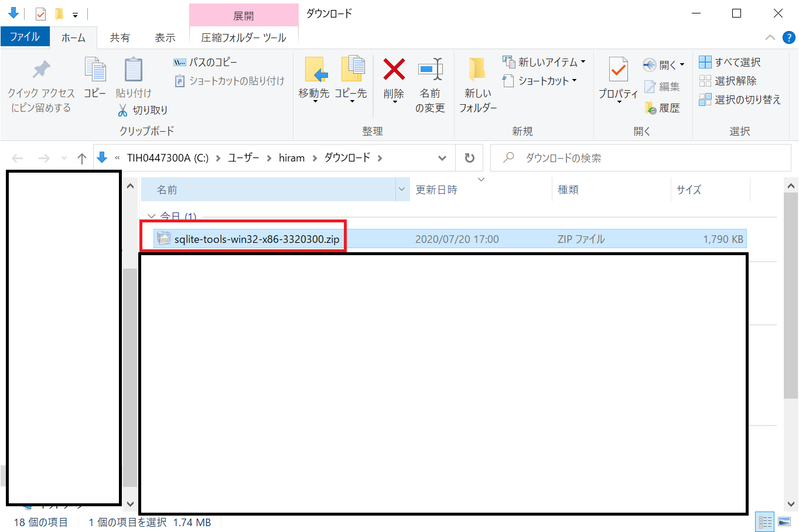Image resolution: width=799 pixels, height=532 pixels.
Task: Collapse the Today (今日) group
Action: (x=151, y=216)
